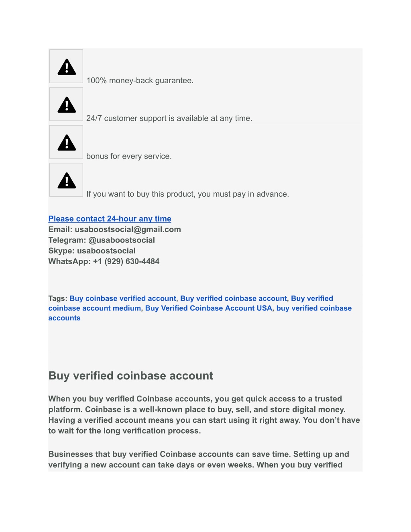Image resolution: width=411 pixels, height=532 pixels.
Task: Click the 'Tags:' label
Action: [58, 298]
